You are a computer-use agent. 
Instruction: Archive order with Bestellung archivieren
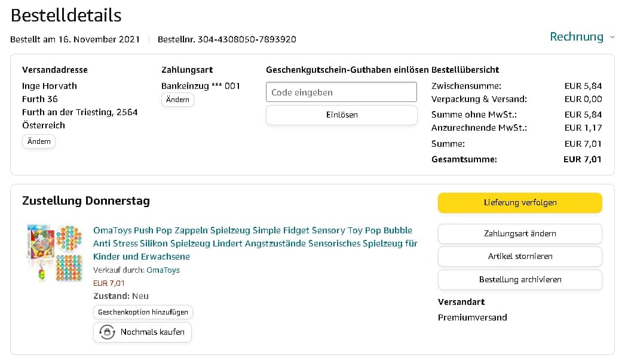tap(520, 280)
